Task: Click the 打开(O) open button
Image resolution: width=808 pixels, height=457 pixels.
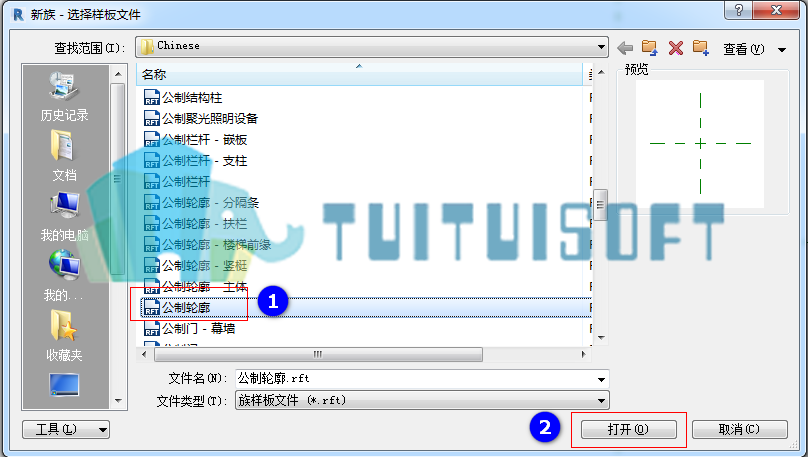Action: coord(629,429)
